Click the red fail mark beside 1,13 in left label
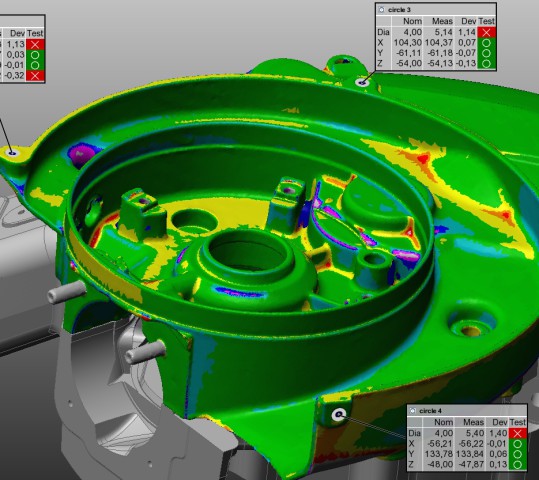Viewport: 539px width, 480px height. (35, 44)
